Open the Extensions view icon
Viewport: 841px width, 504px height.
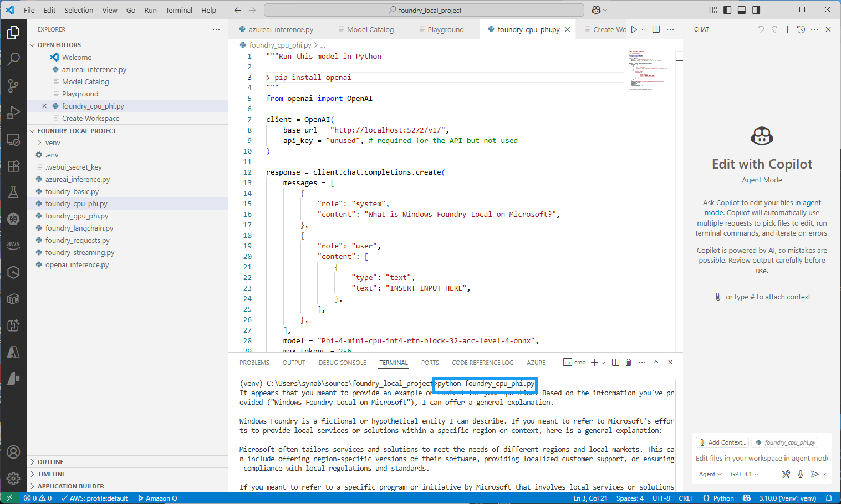13,166
